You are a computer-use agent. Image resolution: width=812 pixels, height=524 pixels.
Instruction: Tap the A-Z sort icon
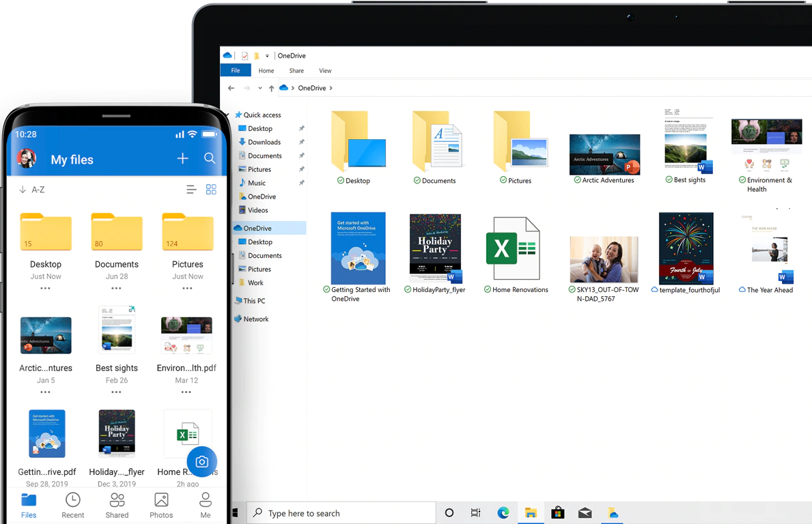coord(31,189)
